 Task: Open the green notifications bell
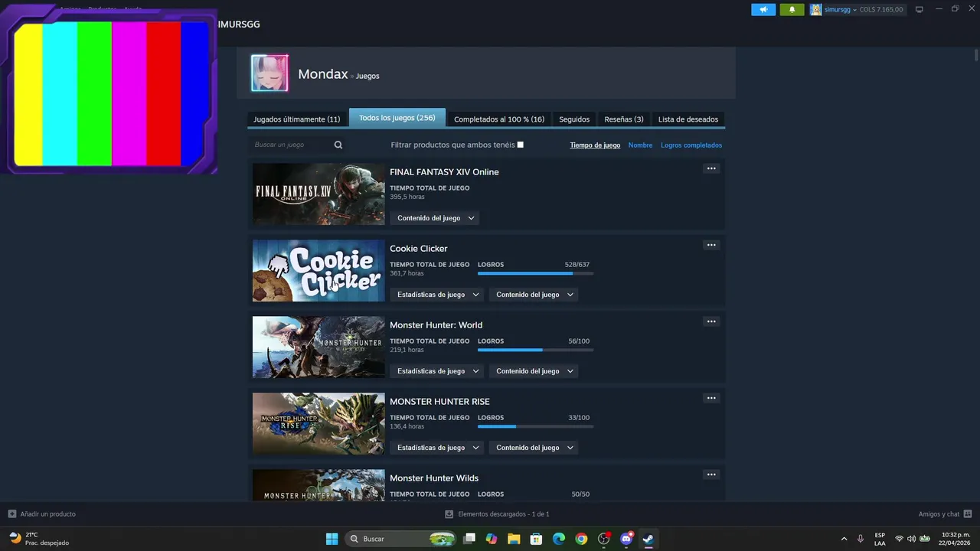tap(792, 10)
